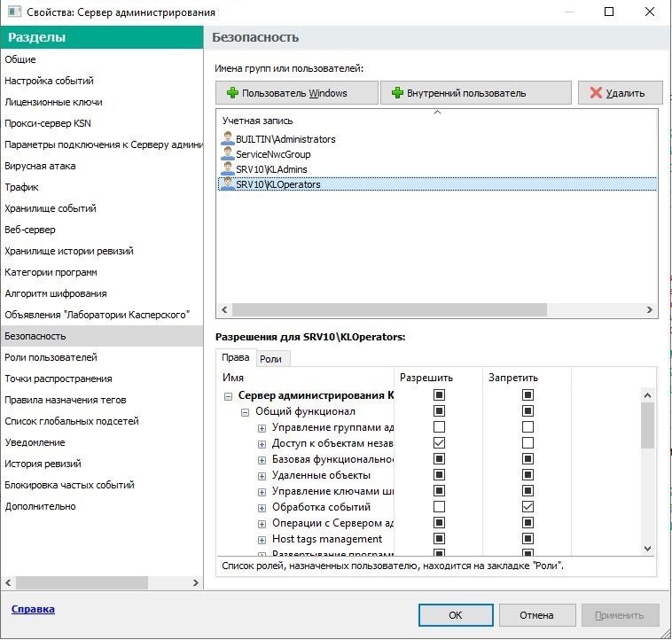This screenshot has width=672, height=640.
Task: Click the SRV10\KLAdmins account icon
Action: [228, 169]
